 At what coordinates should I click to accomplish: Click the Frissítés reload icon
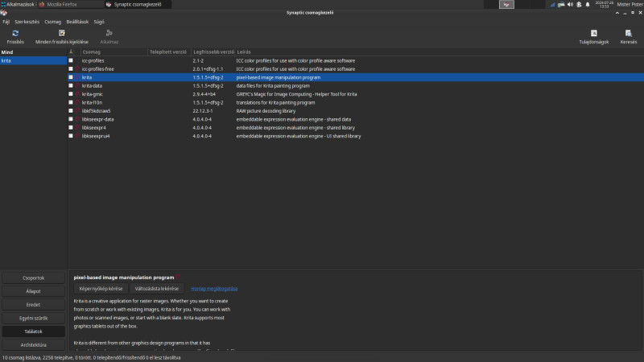coord(15,33)
